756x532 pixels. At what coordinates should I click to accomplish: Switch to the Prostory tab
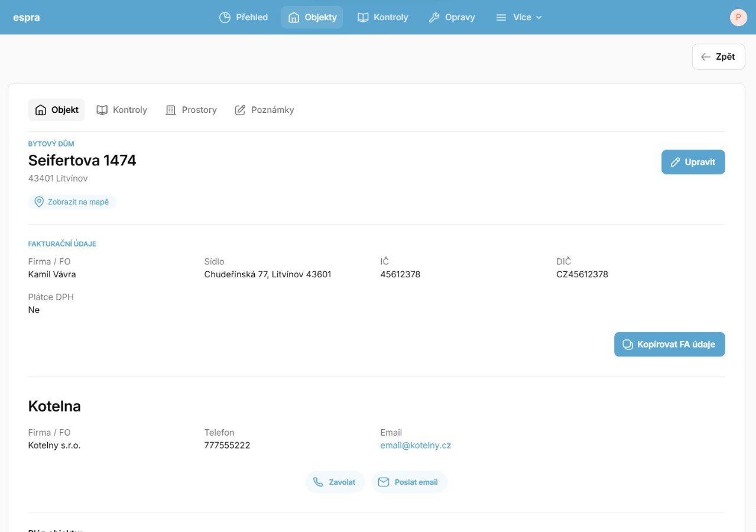(x=191, y=110)
